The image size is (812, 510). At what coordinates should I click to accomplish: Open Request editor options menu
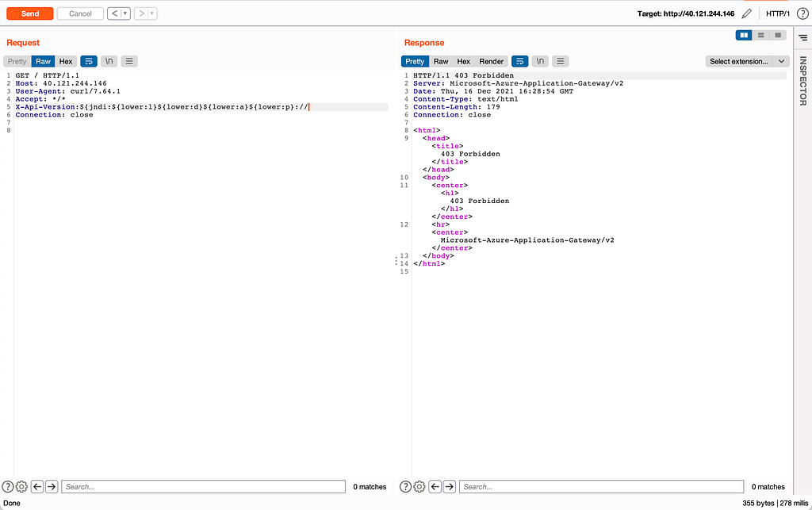point(129,61)
